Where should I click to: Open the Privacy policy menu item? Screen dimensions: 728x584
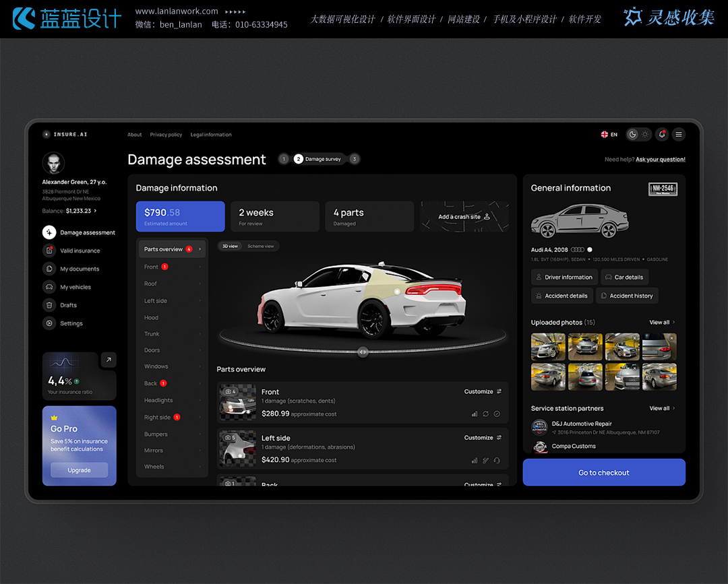(166, 135)
